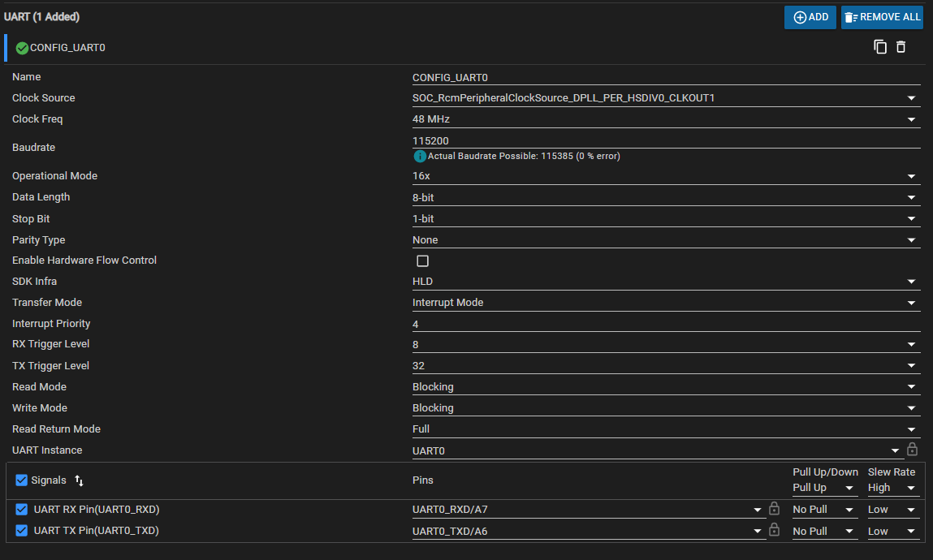Open the Transfer Mode dropdown
This screenshot has width=933, height=560.
point(666,303)
